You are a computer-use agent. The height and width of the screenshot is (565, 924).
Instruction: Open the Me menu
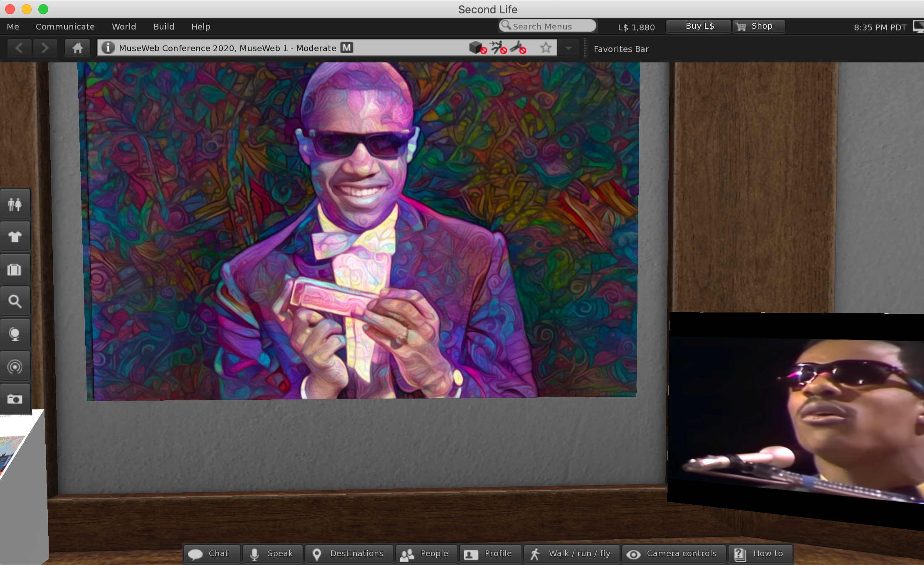(x=13, y=27)
